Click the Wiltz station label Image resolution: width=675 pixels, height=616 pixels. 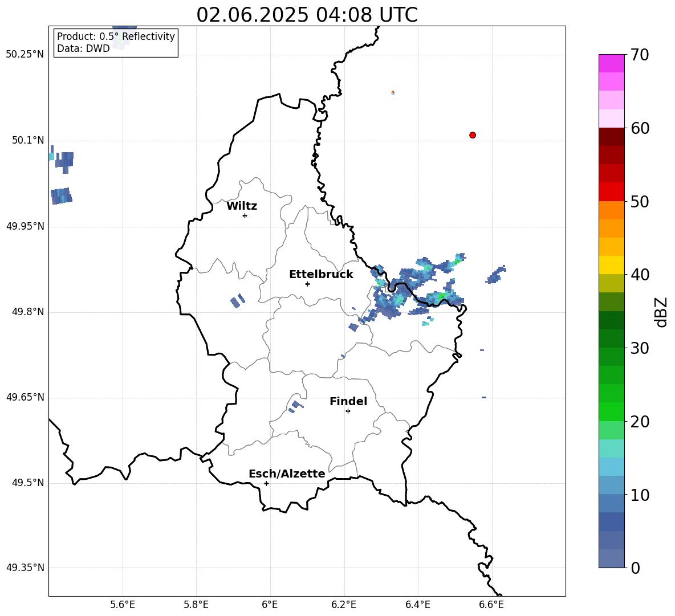[242, 206]
